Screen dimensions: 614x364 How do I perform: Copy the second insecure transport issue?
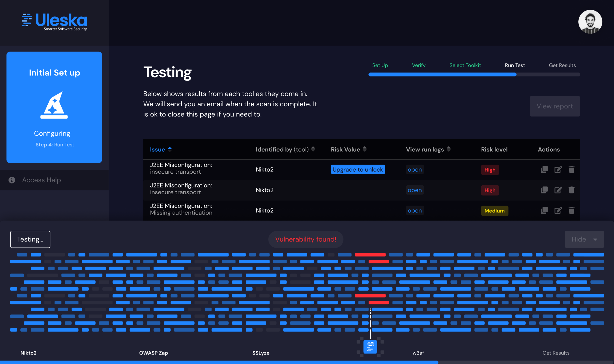(544, 190)
